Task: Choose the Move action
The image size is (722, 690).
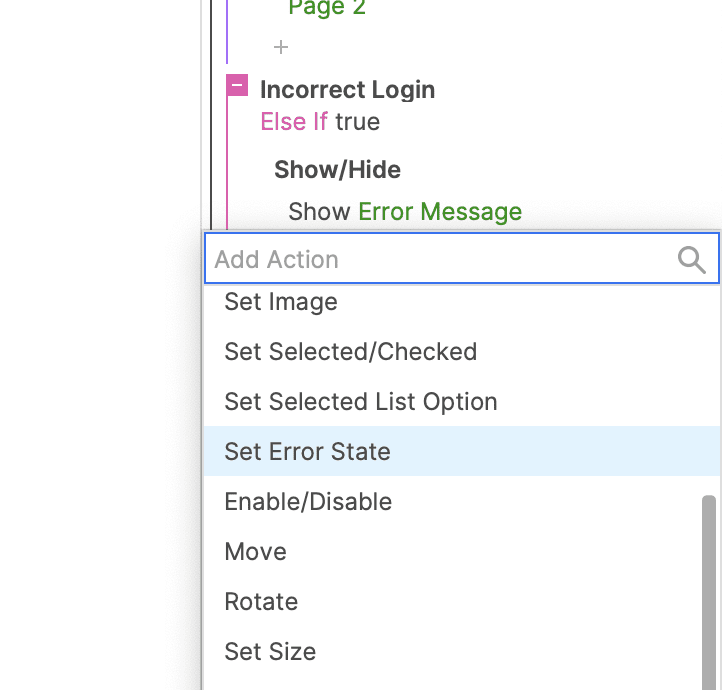Action: pos(255,552)
